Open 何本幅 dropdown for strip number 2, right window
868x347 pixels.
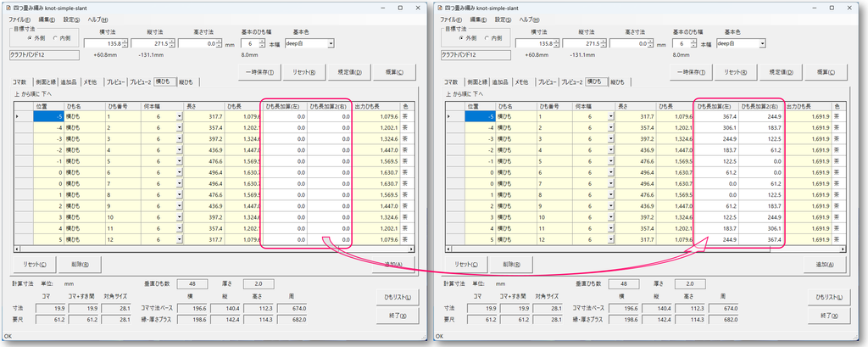coord(611,127)
